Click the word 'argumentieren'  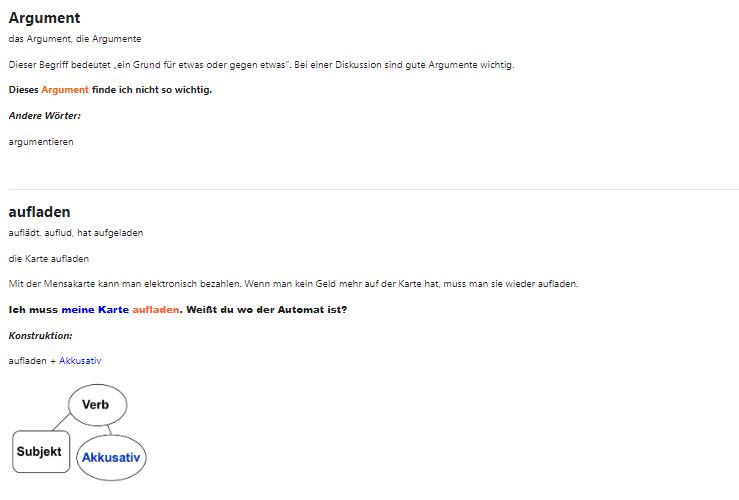pyautogui.click(x=41, y=142)
